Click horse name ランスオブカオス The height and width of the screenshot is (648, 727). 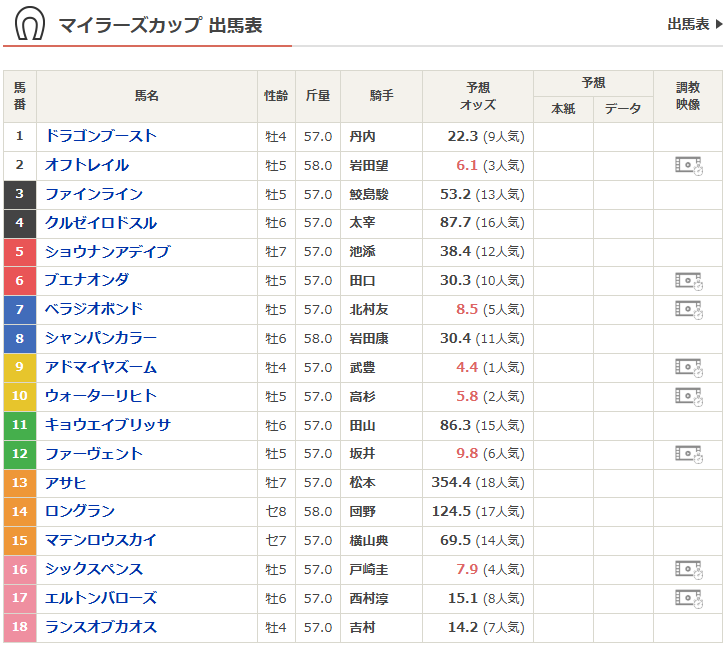pos(101,628)
